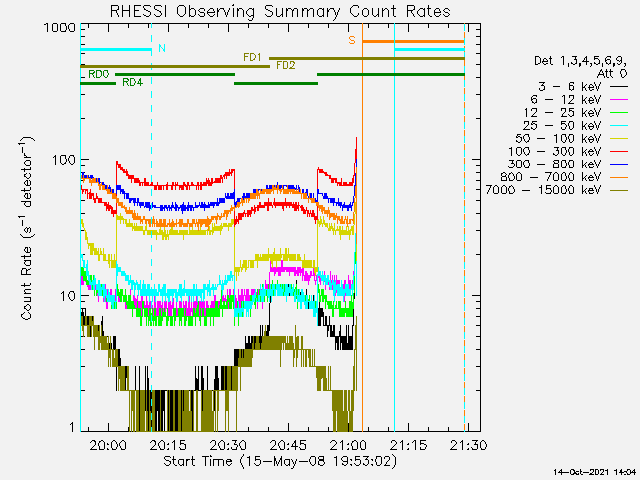The width and height of the screenshot is (640, 480).
Task: Click the orange legend line for 800-7000 keV
Action: (619, 178)
